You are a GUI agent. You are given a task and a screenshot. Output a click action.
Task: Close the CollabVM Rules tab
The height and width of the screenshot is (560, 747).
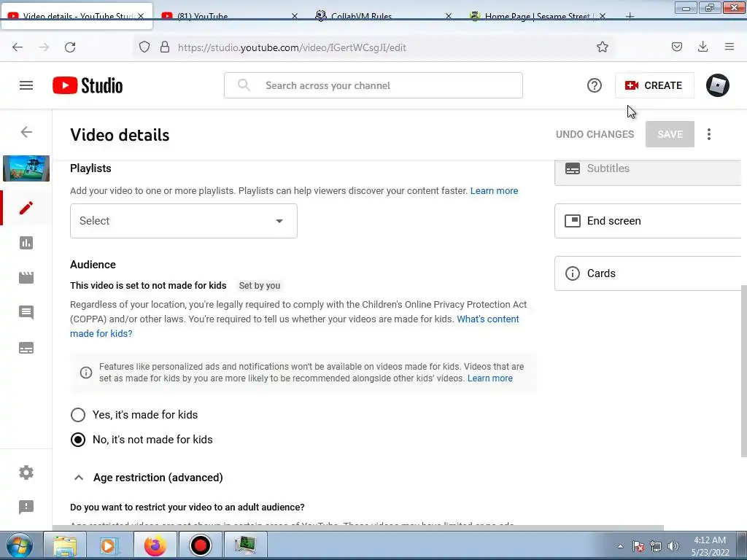[449, 16]
